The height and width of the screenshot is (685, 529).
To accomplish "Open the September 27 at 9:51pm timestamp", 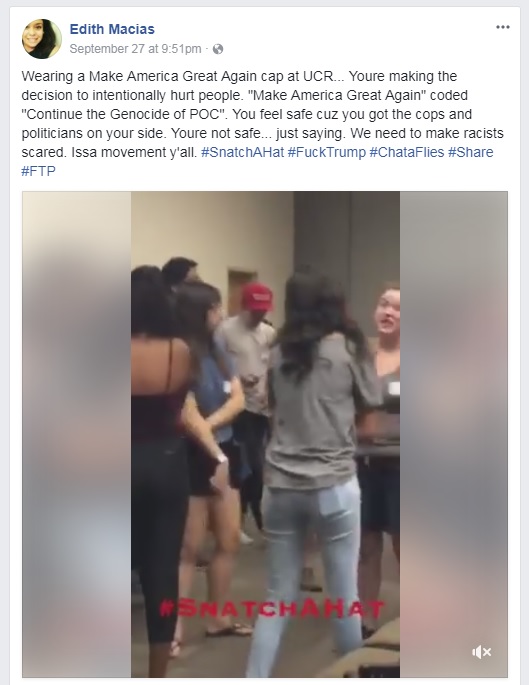I will pos(135,48).
